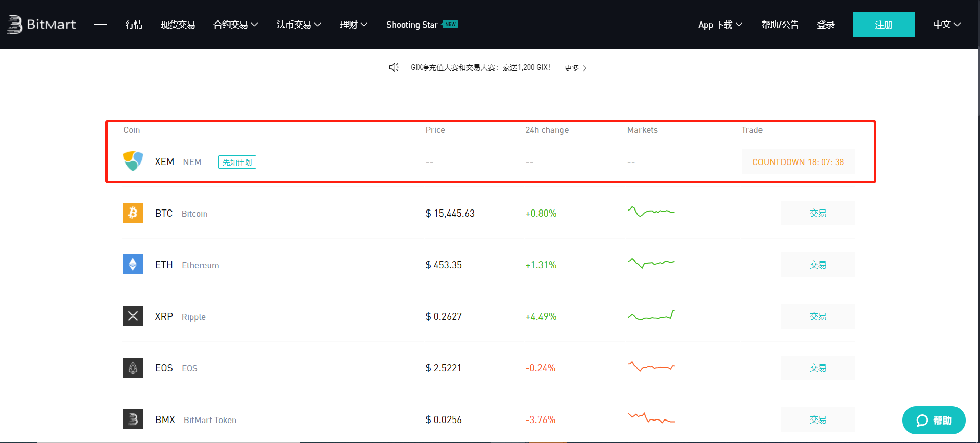The height and width of the screenshot is (443, 980).
Task: Click 交易 button for BMX
Action: tap(818, 419)
